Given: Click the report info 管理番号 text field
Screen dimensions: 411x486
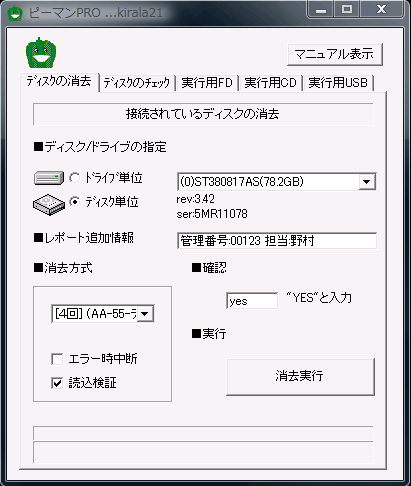Looking at the screenshot, I should (x=277, y=240).
